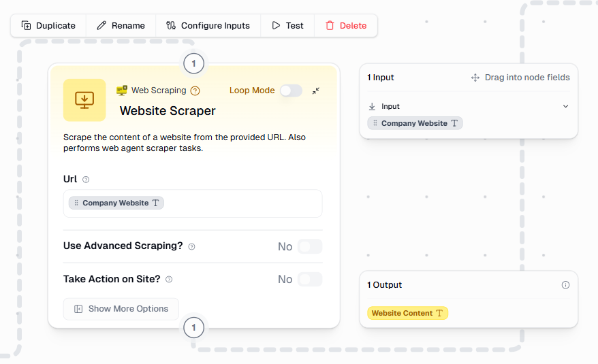
Task: Click the 'Drag into node fields' text
Action: [x=527, y=78]
